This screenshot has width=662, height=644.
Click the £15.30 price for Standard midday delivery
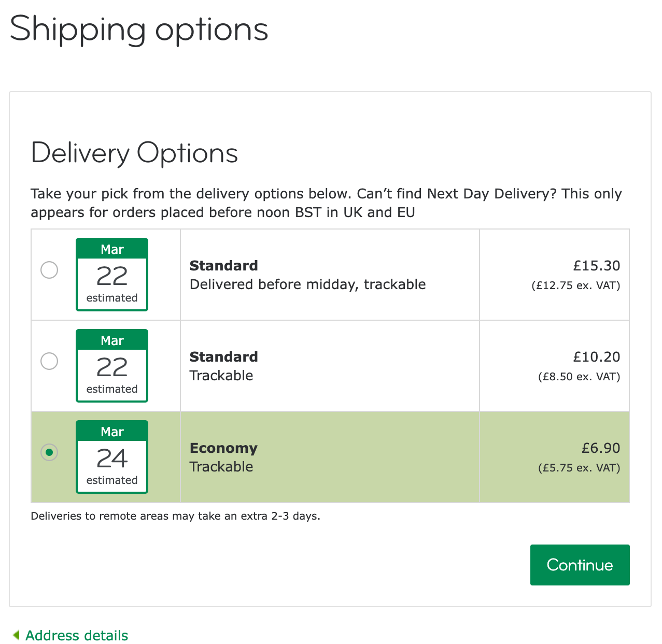(597, 266)
